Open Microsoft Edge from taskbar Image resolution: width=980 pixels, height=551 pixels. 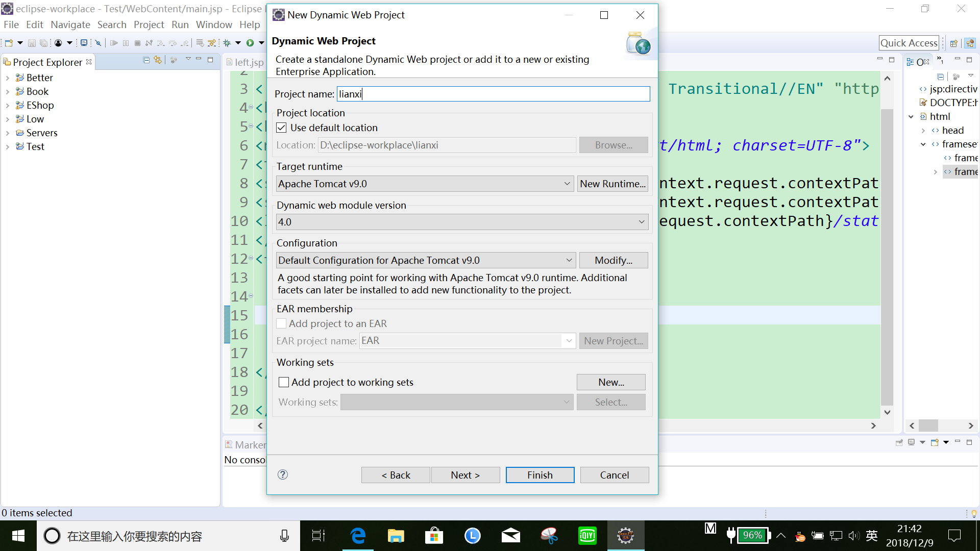click(358, 536)
